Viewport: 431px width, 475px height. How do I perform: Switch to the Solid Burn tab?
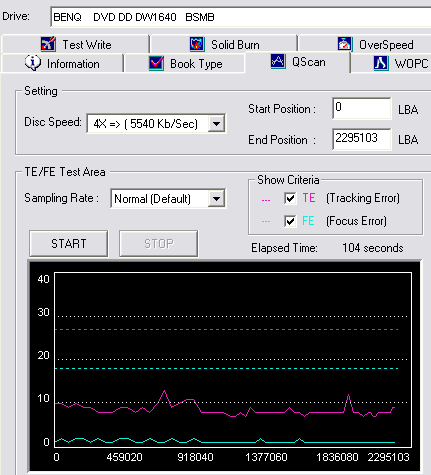pyautogui.click(x=224, y=44)
